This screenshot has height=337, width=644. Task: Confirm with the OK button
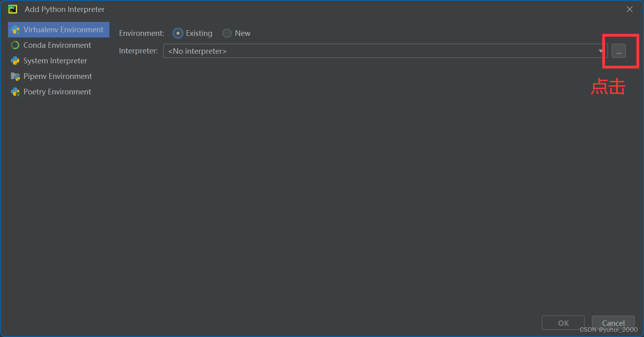pos(563,323)
